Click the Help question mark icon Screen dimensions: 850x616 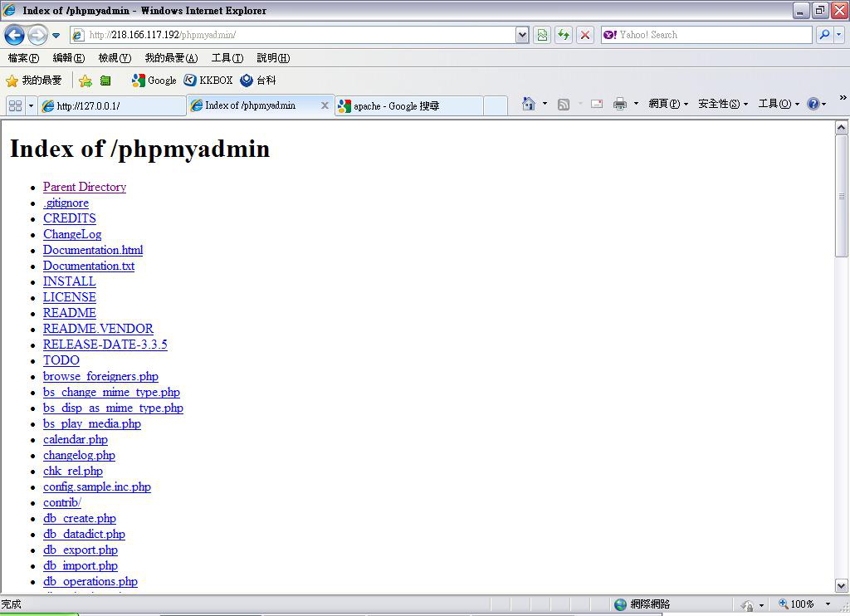[813, 104]
